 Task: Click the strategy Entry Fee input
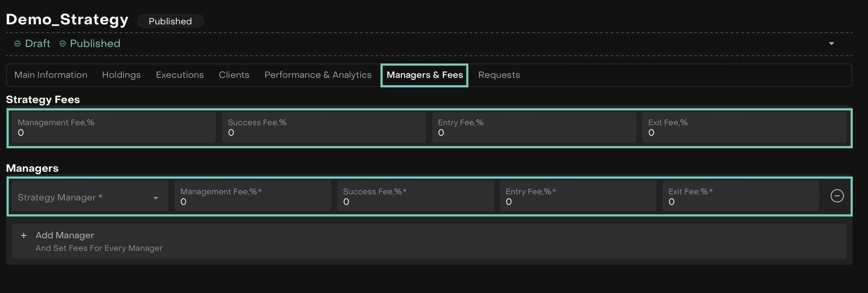point(534,128)
